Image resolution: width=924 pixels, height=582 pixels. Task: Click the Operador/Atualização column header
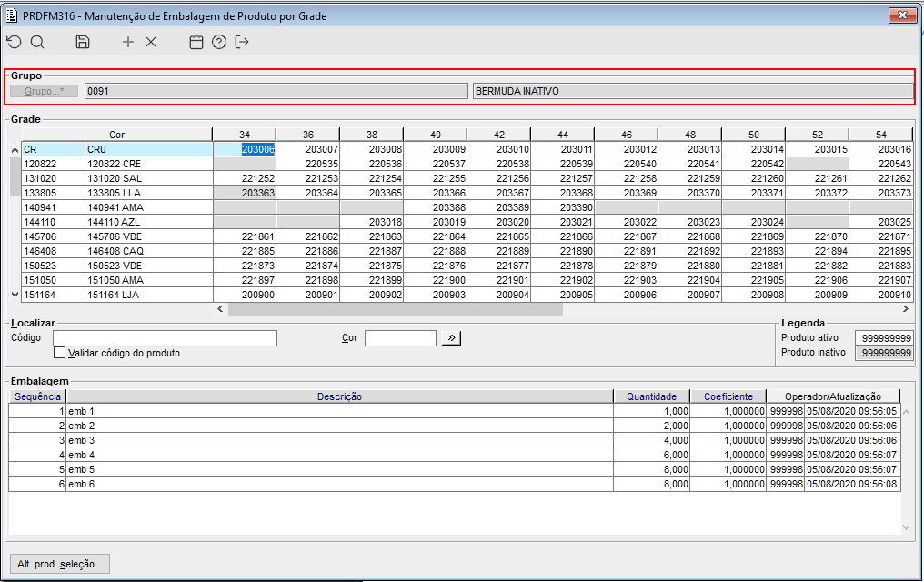833,396
